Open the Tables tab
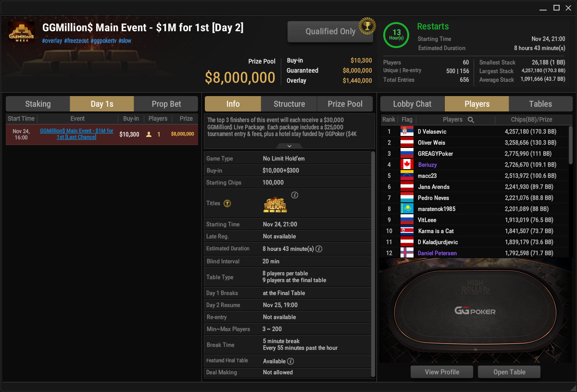577x392 pixels. pyautogui.click(x=540, y=104)
